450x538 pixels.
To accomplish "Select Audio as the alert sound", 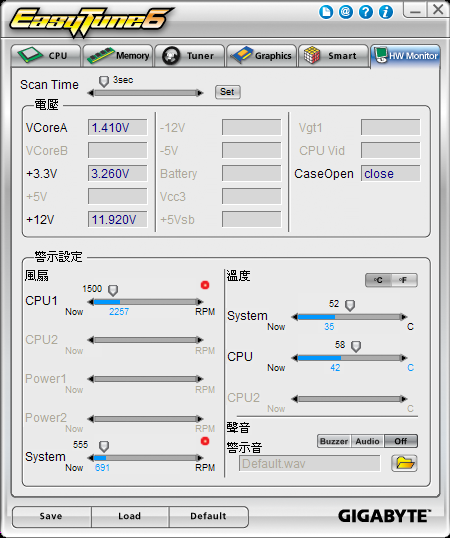I will pyautogui.click(x=367, y=441).
